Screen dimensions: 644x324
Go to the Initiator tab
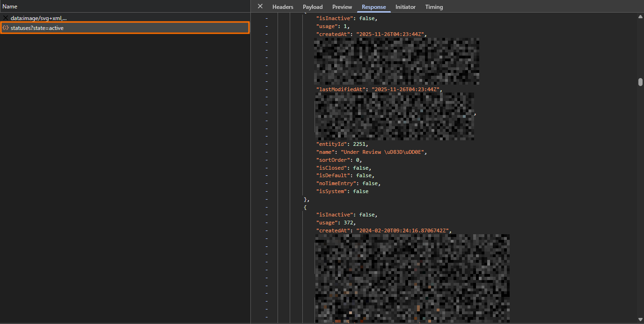[x=405, y=7]
